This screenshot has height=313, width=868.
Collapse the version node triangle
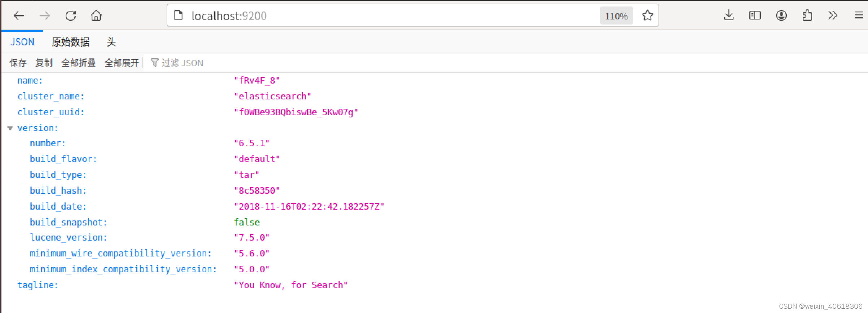10,128
